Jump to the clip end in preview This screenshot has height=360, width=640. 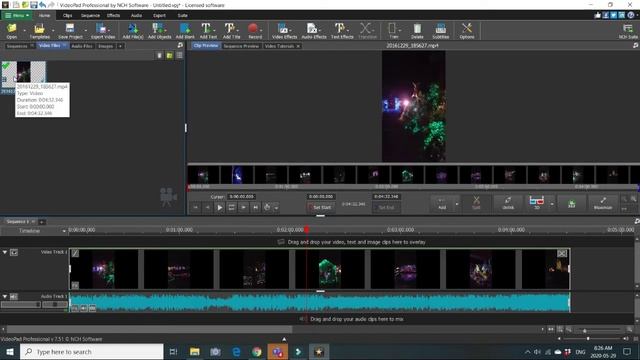coord(255,207)
